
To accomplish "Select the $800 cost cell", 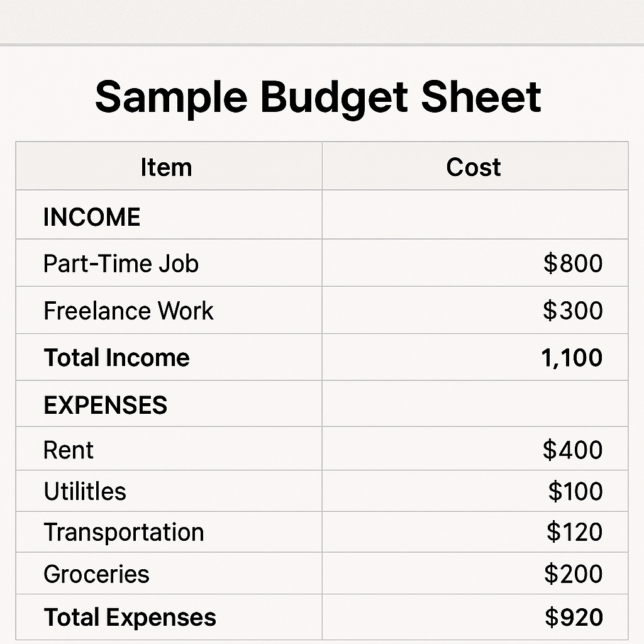I will tap(573, 264).
